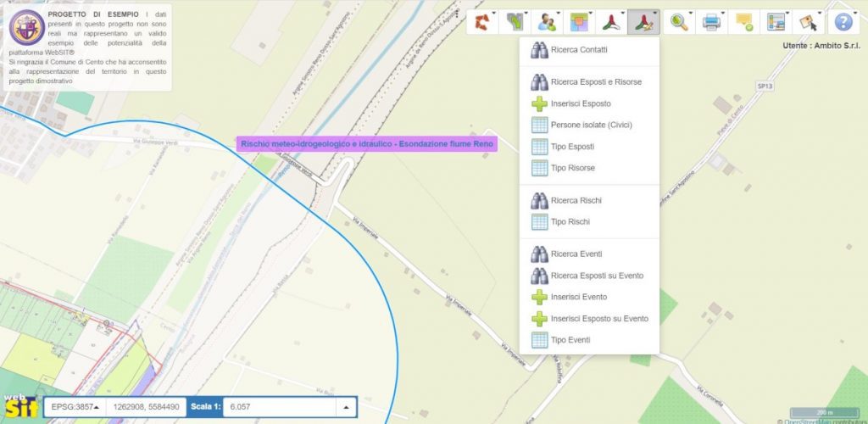868x424 pixels.
Task: Click the WebSIT logo
Action: tap(19, 406)
